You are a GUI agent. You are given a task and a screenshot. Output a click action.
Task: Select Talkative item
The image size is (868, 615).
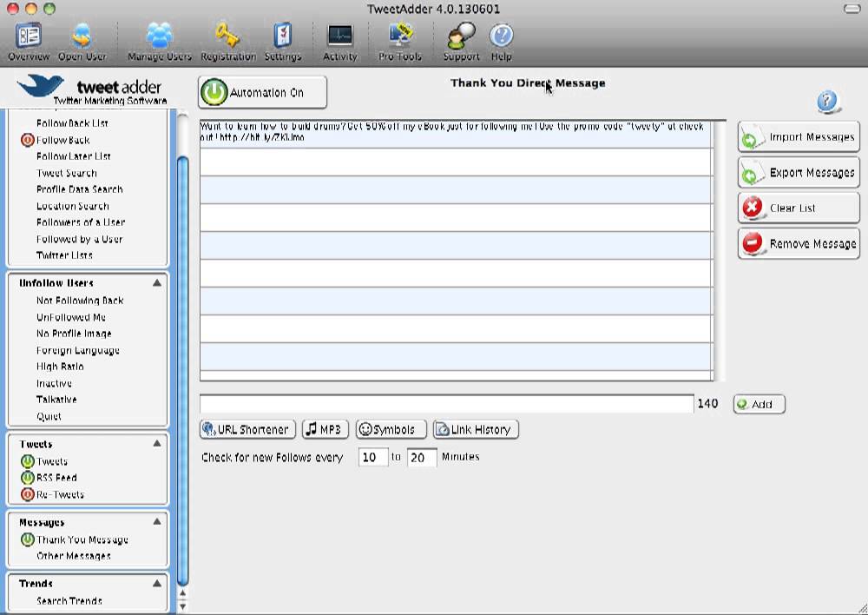tap(56, 400)
